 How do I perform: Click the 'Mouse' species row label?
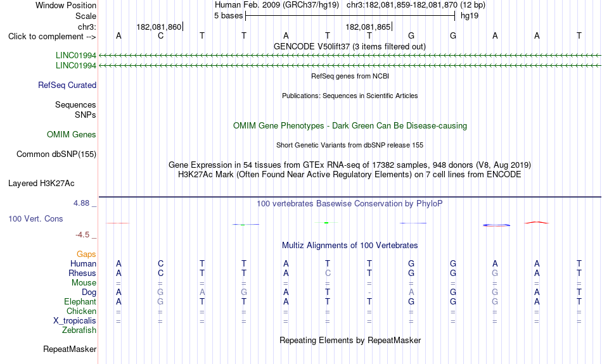click(x=84, y=283)
